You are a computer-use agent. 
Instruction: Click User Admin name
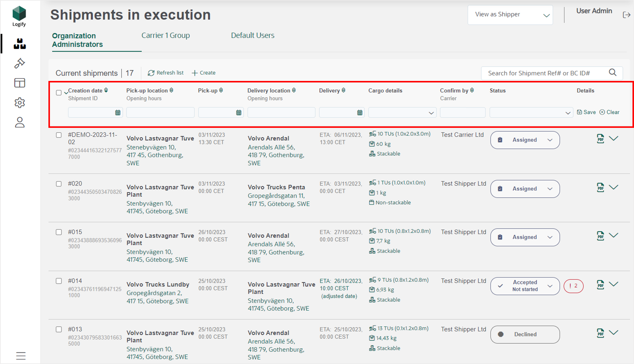click(594, 11)
